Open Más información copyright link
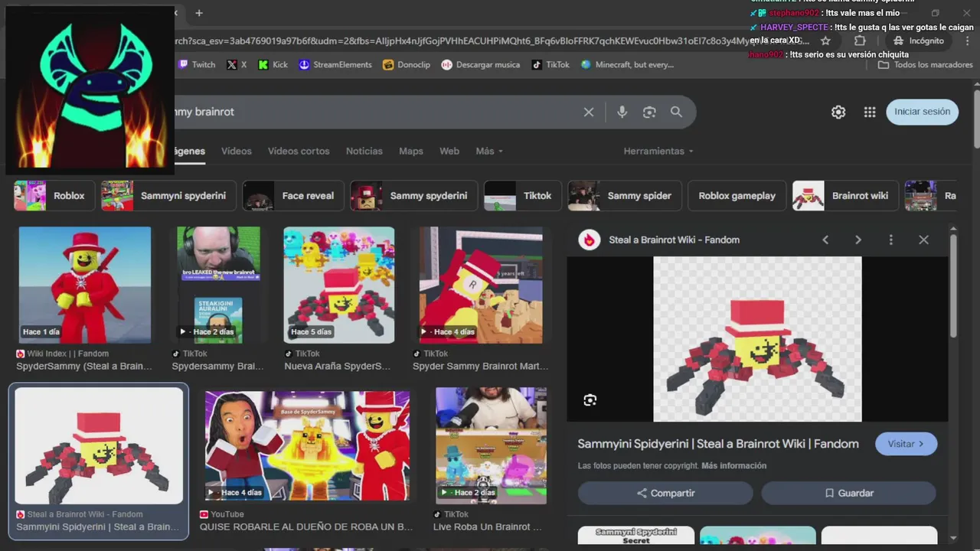The width and height of the screenshot is (980, 551). [733, 465]
